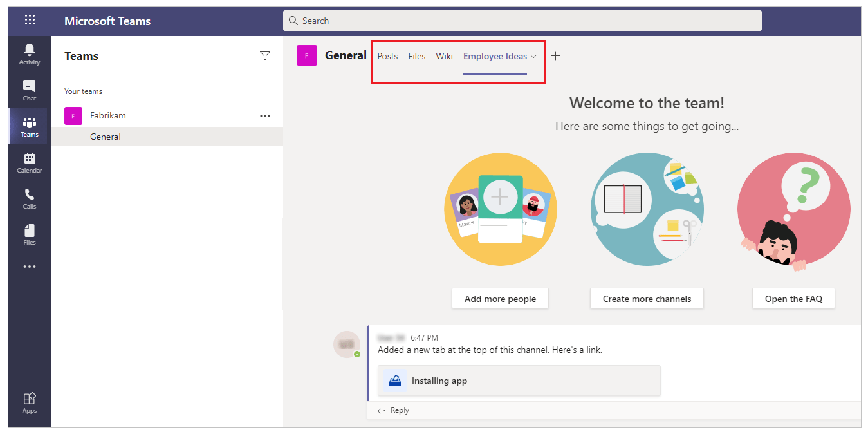Click the Add more people button
The width and height of the screenshot is (868, 434).
(500, 299)
